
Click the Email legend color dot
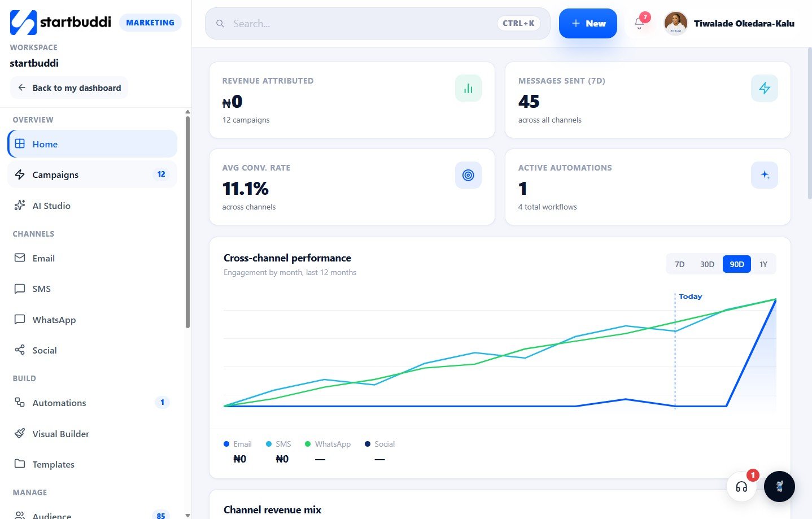pos(226,444)
